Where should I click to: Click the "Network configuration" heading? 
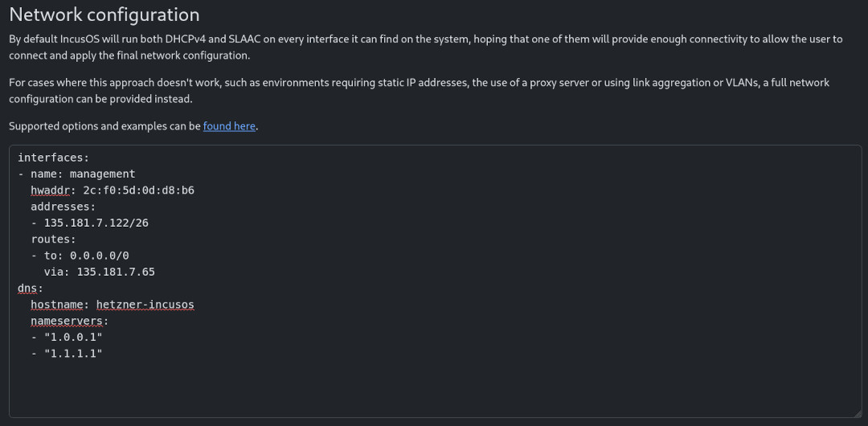104,14
